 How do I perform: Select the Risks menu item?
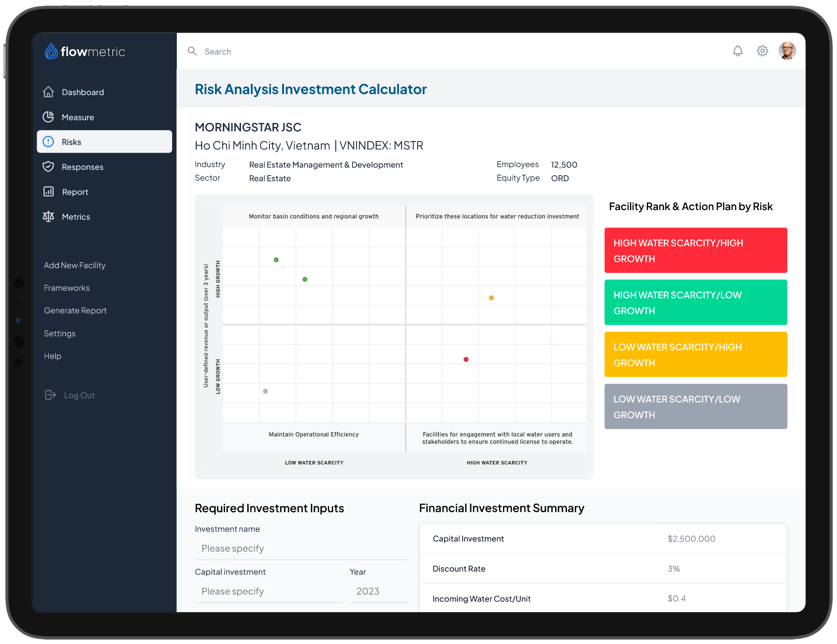104,142
